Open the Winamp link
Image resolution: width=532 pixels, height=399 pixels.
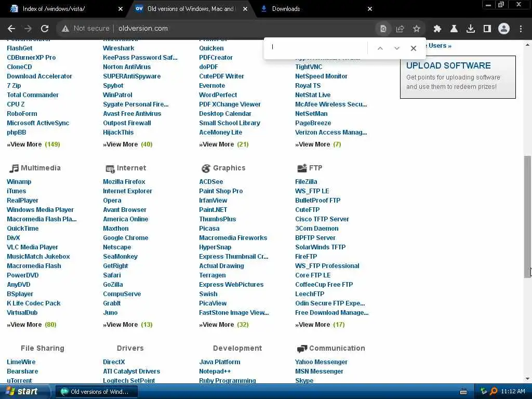[x=19, y=182]
